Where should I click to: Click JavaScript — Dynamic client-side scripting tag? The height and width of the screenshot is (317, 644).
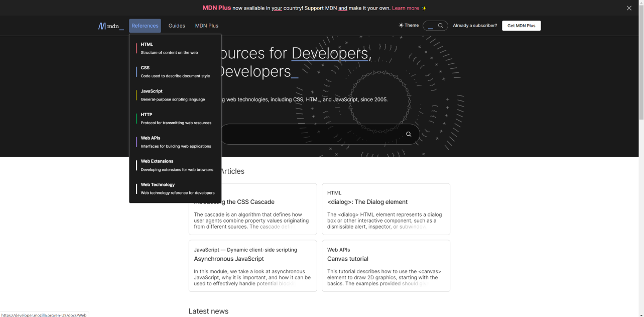[245, 250]
